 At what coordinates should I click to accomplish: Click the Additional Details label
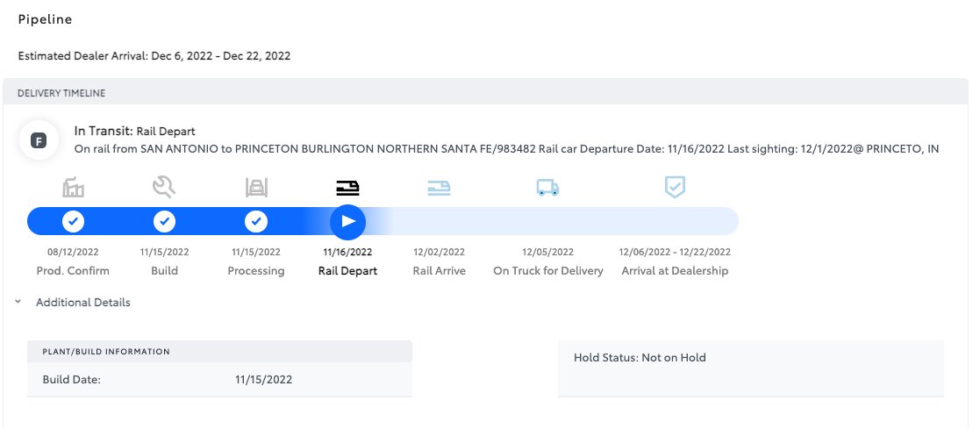83,302
